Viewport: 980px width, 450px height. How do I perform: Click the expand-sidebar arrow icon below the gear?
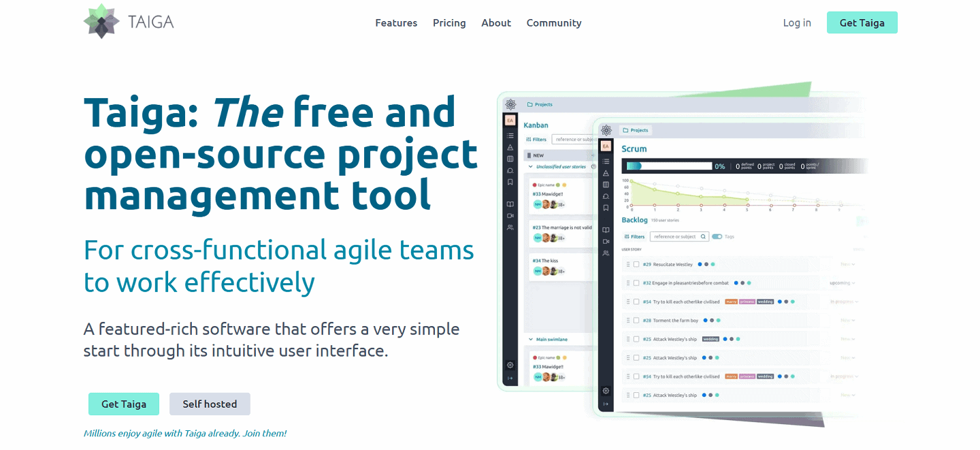pyautogui.click(x=606, y=403)
